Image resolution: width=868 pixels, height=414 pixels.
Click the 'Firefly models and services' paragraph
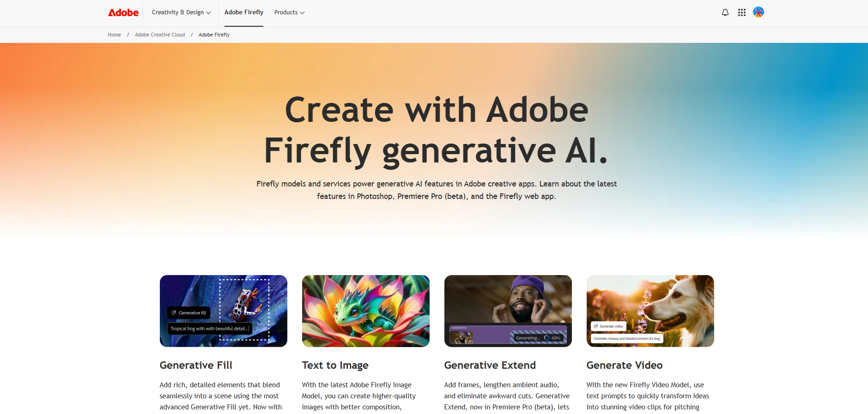(437, 190)
